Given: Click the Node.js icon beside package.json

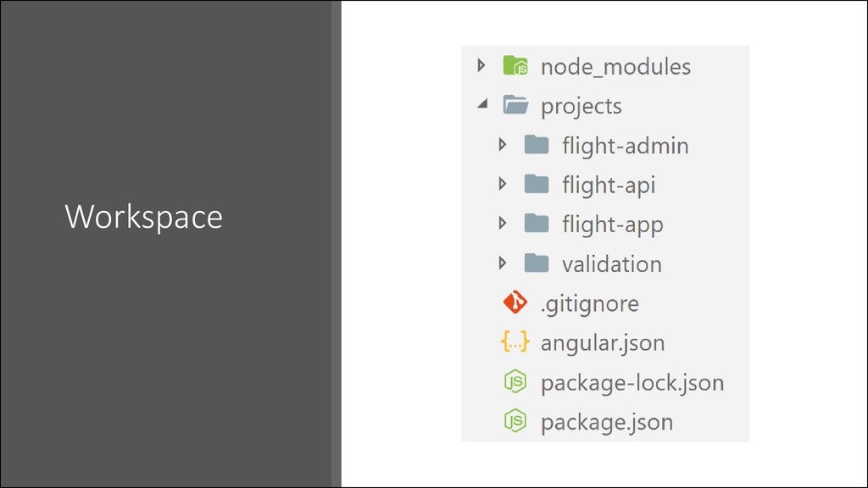Looking at the screenshot, I should tap(515, 421).
